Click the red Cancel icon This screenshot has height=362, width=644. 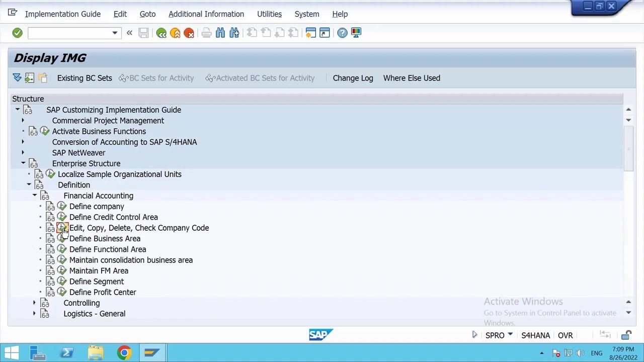pos(189,33)
